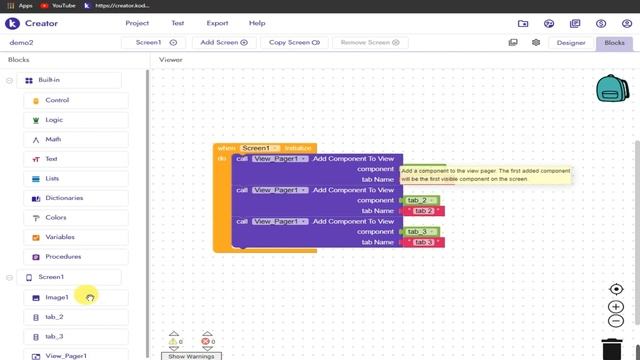Viewport: 640px width, 360px height.
Task: Open the backpack icon in viewer
Action: click(x=612, y=88)
